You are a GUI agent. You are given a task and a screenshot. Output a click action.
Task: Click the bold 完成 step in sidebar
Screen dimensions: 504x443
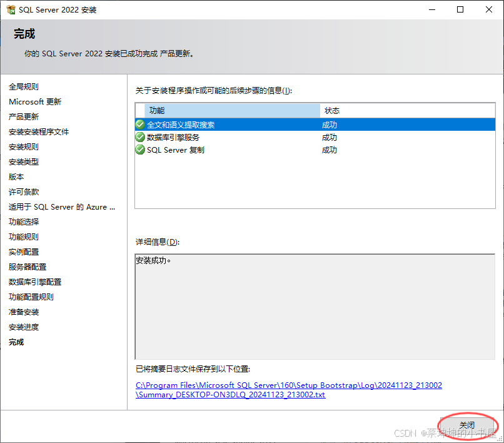click(x=16, y=342)
